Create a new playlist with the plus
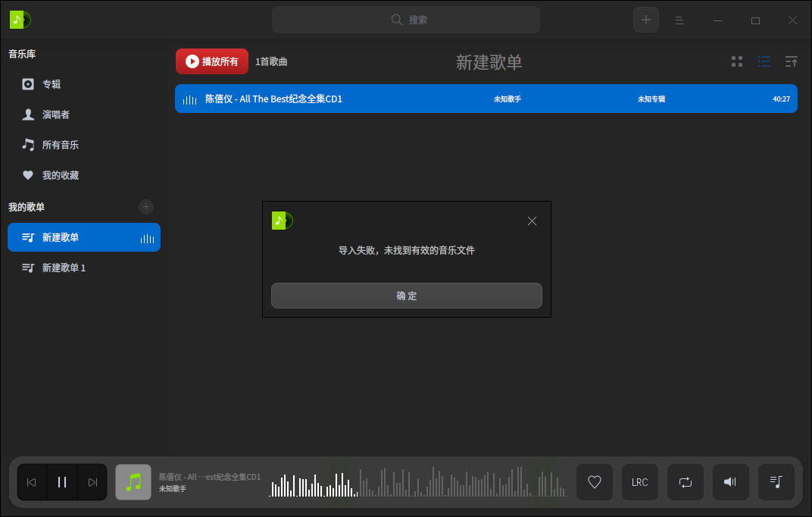This screenshot has height=517, width=812. 145,207
